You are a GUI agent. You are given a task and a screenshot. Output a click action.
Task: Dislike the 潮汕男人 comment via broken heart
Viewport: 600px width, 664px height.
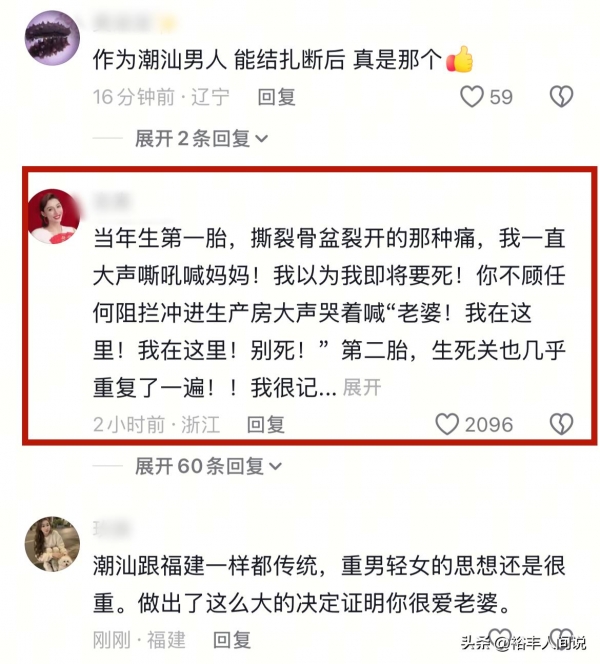tap(561, 97)
